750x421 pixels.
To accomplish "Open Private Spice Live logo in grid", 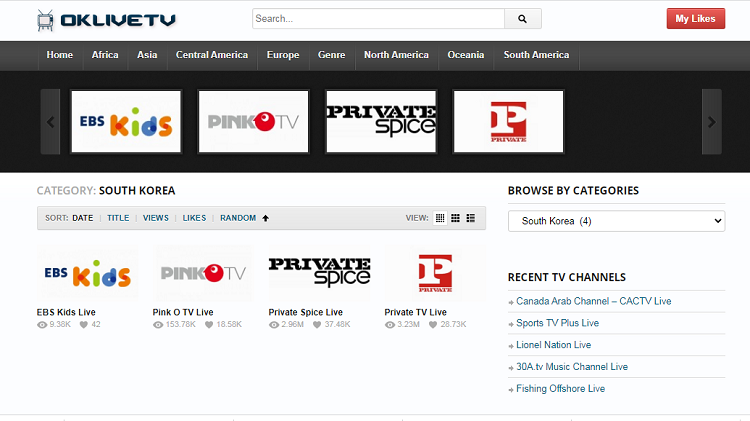I will click(x=319, y=273).
